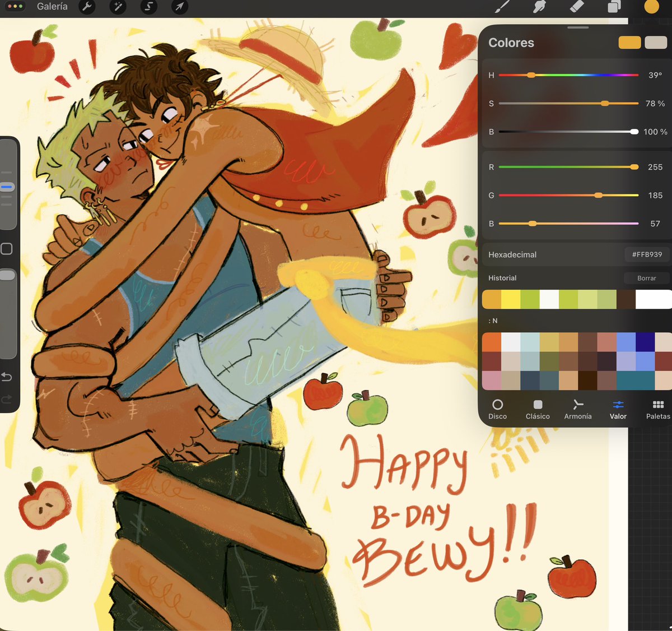Select the Paint brush tool
The width and height of the screenshot is (672, 631).
point(502,7)
